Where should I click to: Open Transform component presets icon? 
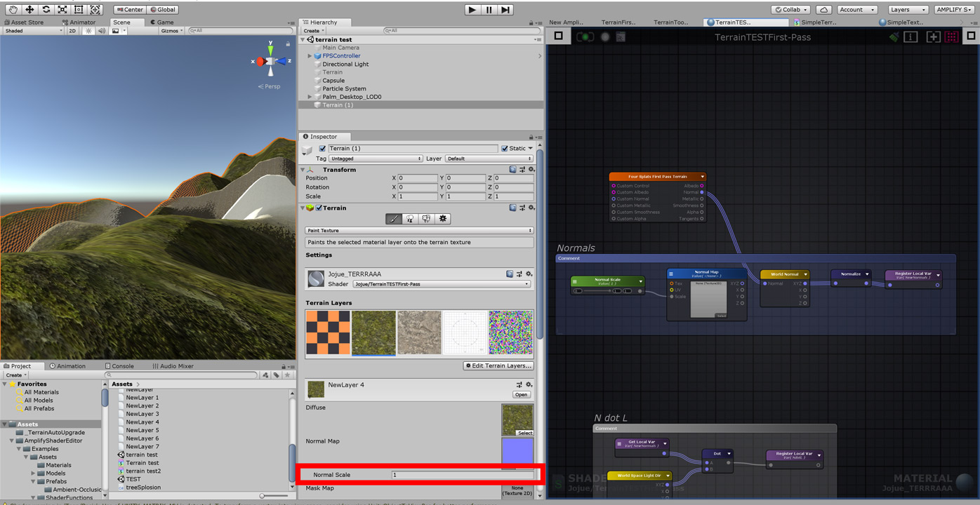[x=522, y=170]
